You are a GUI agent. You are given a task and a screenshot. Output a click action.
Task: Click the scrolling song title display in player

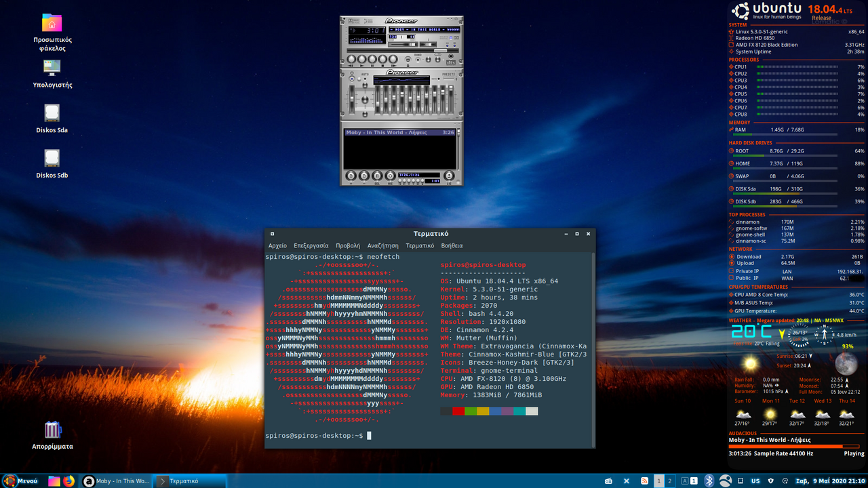pos(425,30)
